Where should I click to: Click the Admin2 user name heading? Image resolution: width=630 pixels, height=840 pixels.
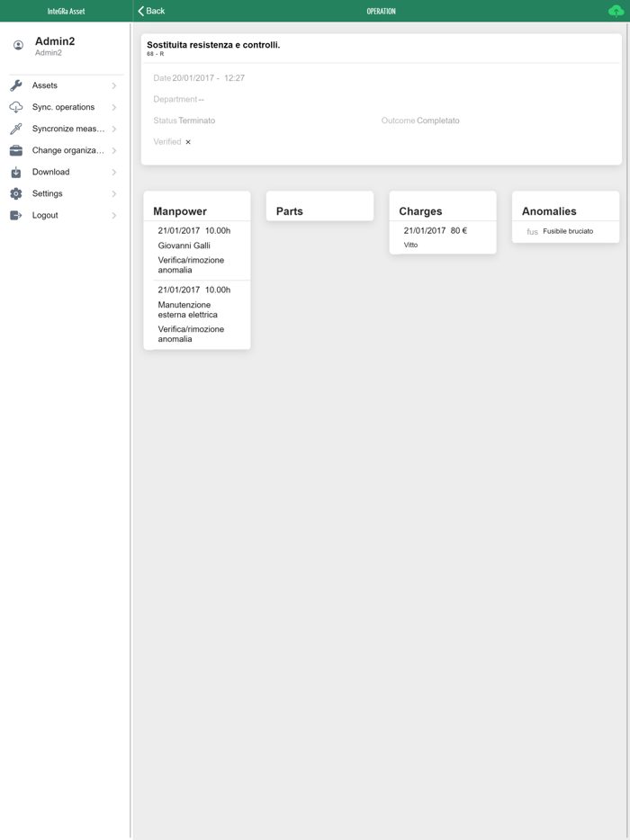coord(55,41)
